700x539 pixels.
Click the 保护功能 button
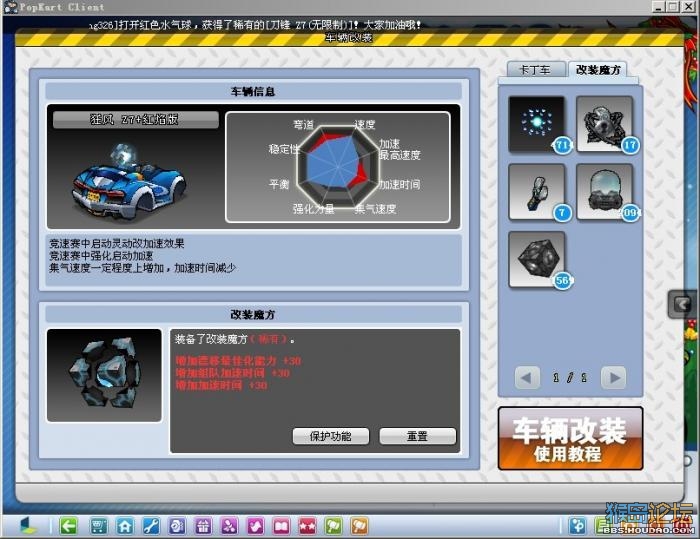tap(331, 436)
